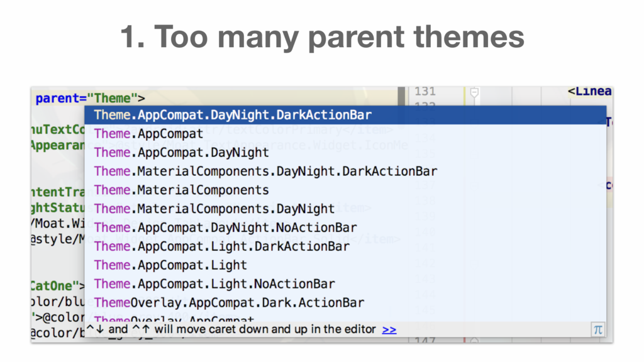Place caret in parent="Theme" attribute value

click(x=113, y=99)
